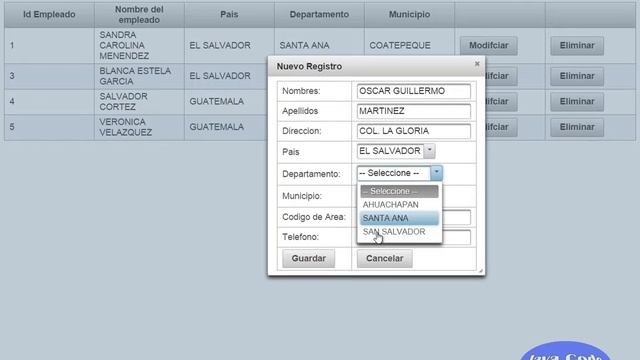640x360 pixels.
Task: Choose the '-- Seleccione --' list option
Action: (399, 191)
